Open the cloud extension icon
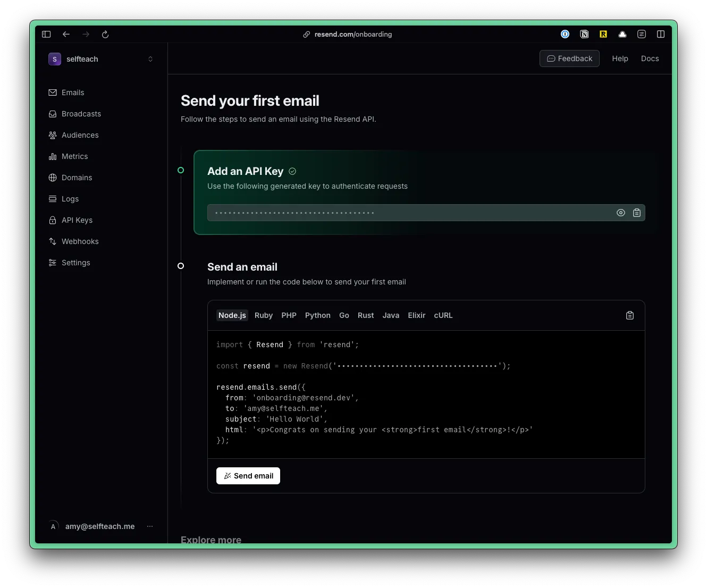 622,34
